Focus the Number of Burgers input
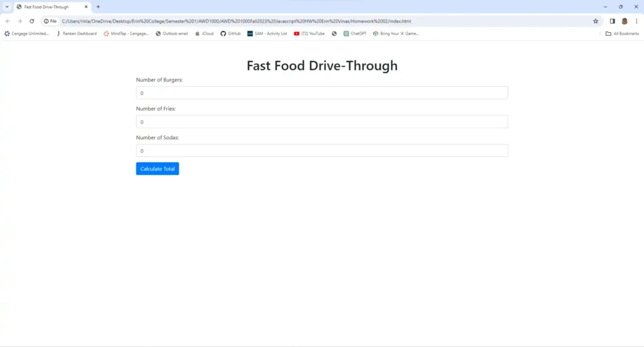The height and width of the screenshot is (347, 644). [x=322, y=93]
